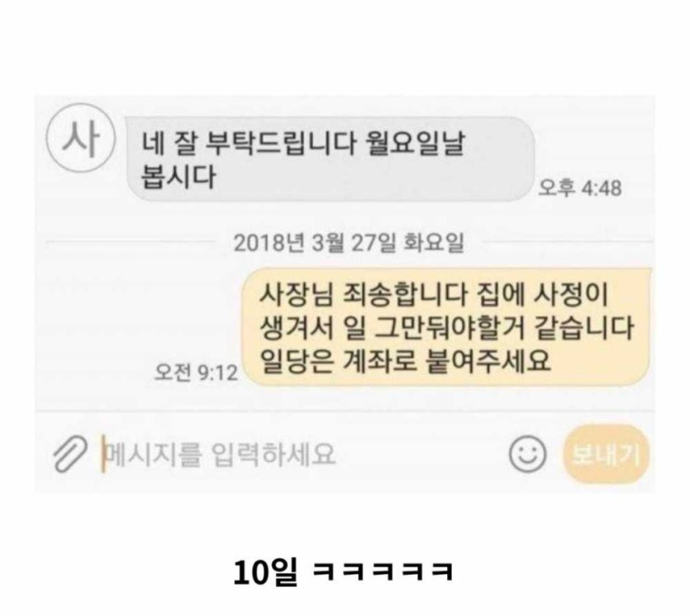Click the 2018년 3월 27일 화요일 date divider
Viewport: 690px width, 616px height.
coord(349,243)
